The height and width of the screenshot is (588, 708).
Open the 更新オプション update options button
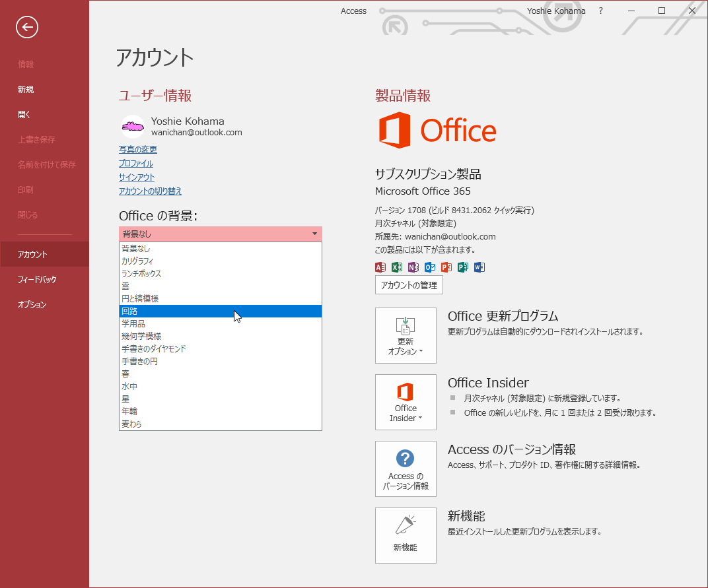(x=406, y=335)
